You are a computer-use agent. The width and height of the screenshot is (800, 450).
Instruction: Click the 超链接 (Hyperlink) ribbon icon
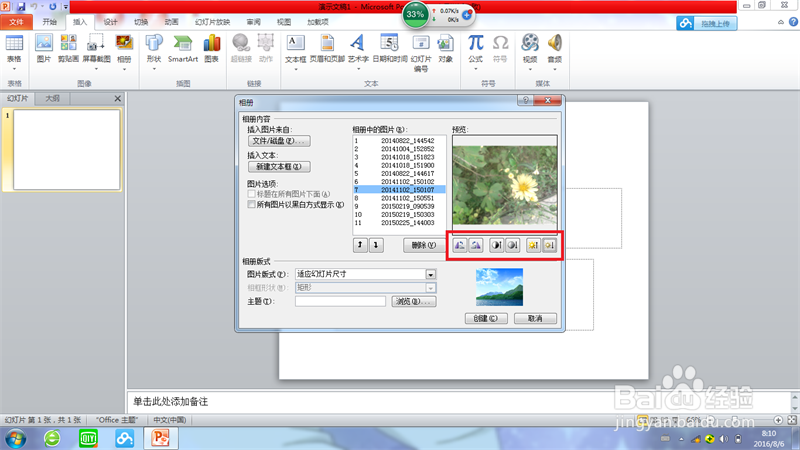(241, 49)
